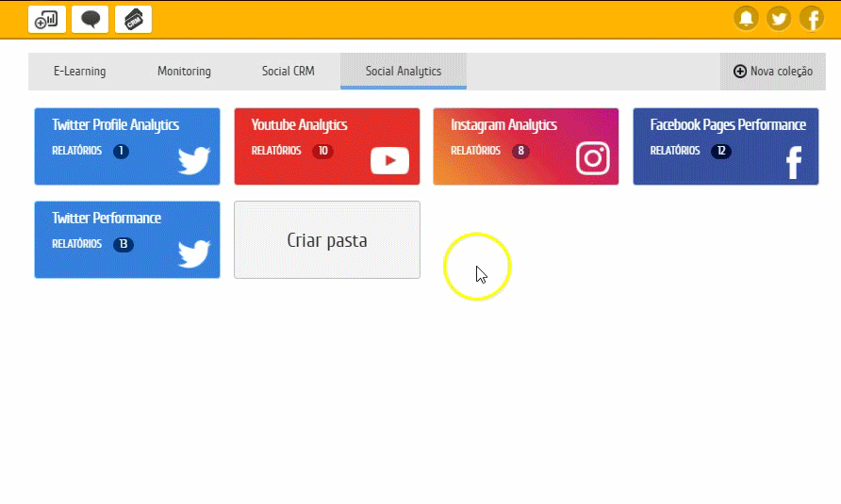Click the CRM ticket icon
This screenshot has width=841, height=504.
click(x=133, y=19)
